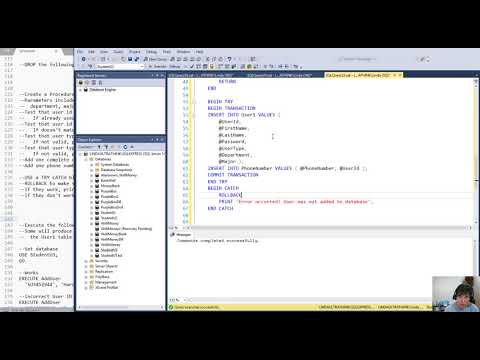Expand the Replication folder
This screenshot has width=480, height=360.
tap(86, 271)
